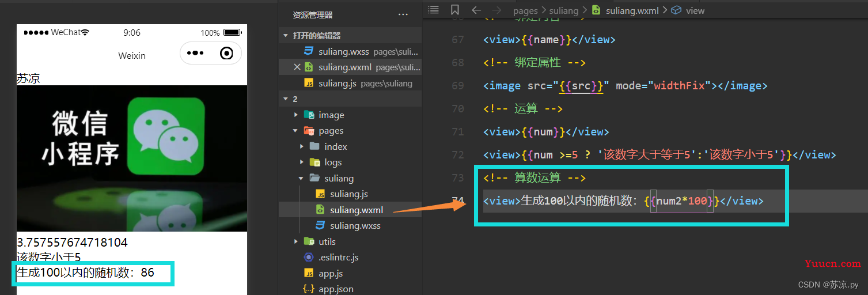The height and width of the screenshot is (295, 868).
Task: Place cursor in the image src widthFix line
Action: click(x=626, y=86)
